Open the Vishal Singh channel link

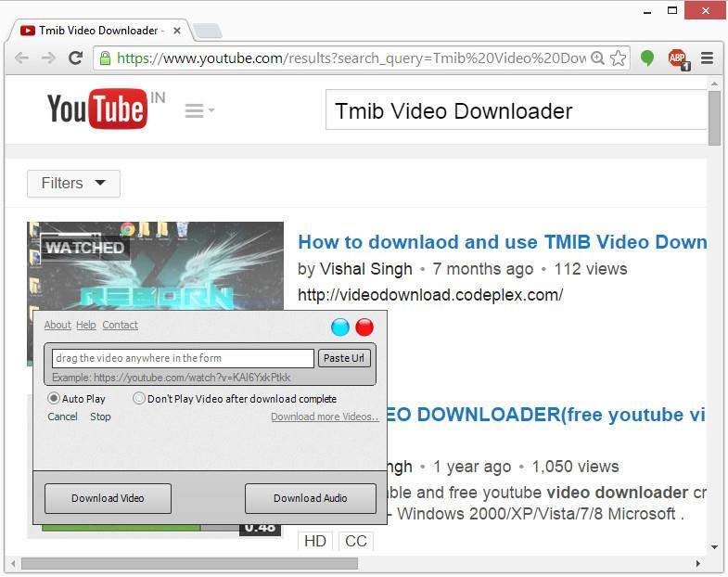click(366, 269)
